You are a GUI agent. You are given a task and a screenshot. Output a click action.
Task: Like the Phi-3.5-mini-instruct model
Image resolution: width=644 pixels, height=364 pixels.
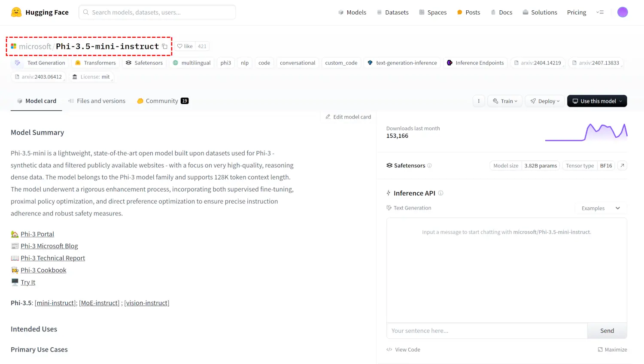tap(185, 46)
